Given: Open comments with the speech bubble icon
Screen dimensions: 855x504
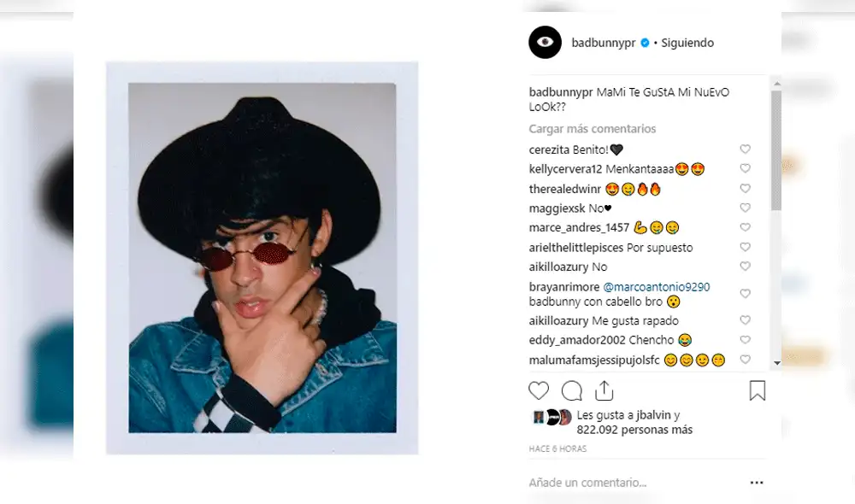Looking at the screenshot, I should [x=572, y=390].
